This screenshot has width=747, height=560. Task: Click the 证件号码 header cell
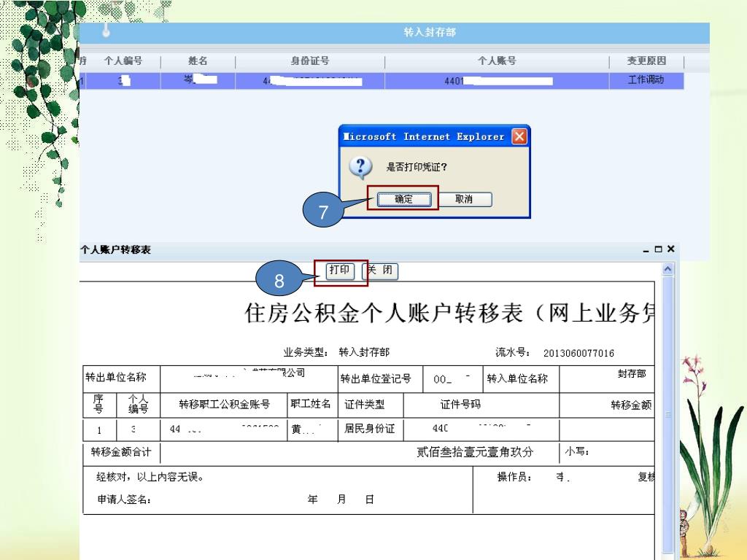click(481, 405)
